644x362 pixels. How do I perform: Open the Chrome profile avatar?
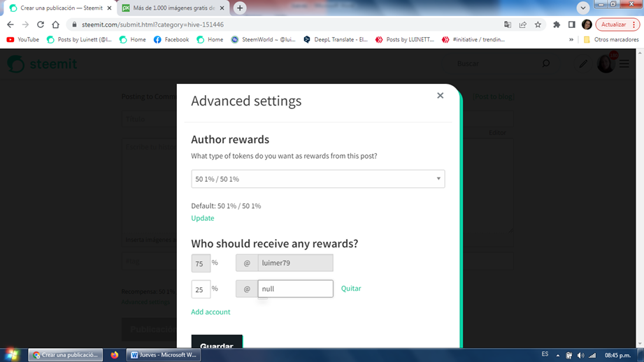point(587,24)
